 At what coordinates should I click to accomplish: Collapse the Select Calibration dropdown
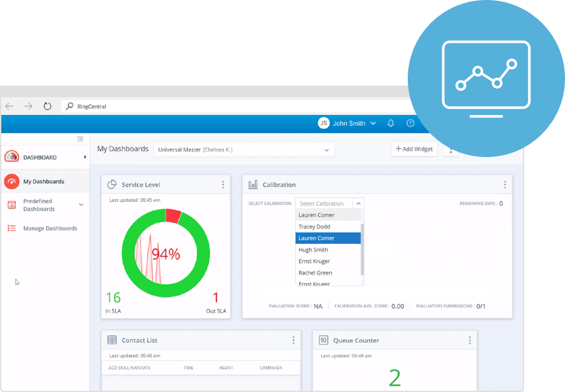pyautogui.click(x=358, y=204)
